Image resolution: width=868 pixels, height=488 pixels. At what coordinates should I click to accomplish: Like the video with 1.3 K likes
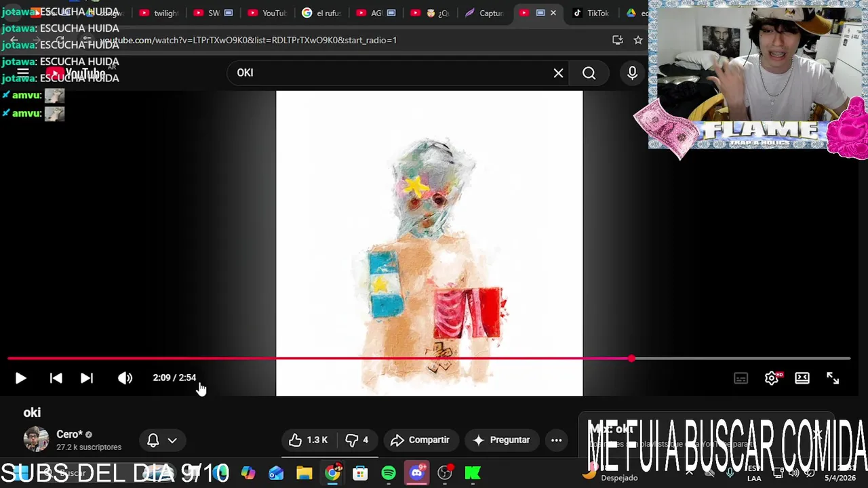click(309, 440)
